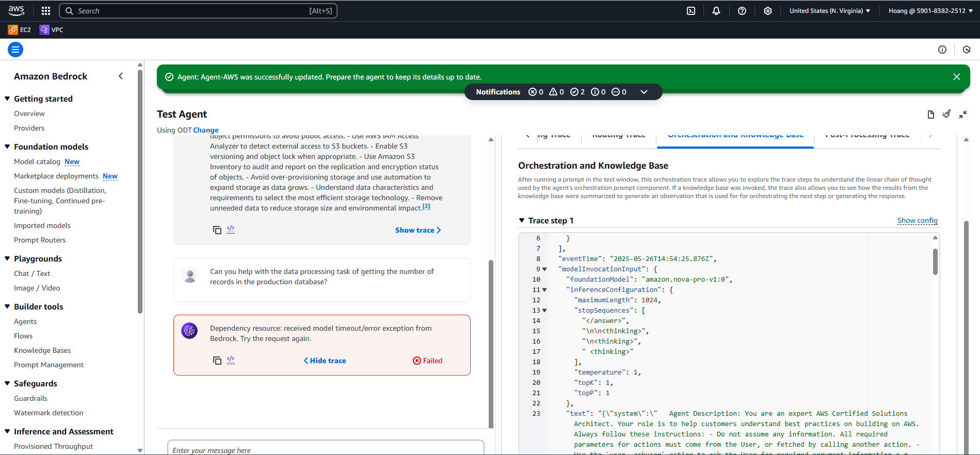
Task: Open Knowledge Bases in the sidebar
Action: [42, 350]
